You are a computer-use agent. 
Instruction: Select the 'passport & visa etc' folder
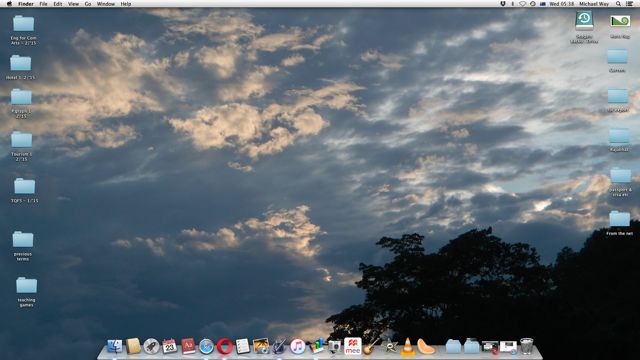pos(620,175)
